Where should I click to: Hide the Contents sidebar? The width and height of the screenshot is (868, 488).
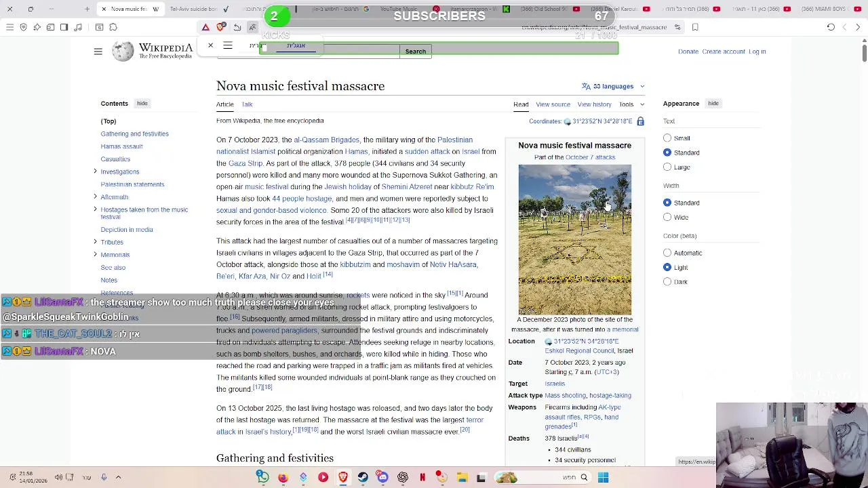click(142, 104)
